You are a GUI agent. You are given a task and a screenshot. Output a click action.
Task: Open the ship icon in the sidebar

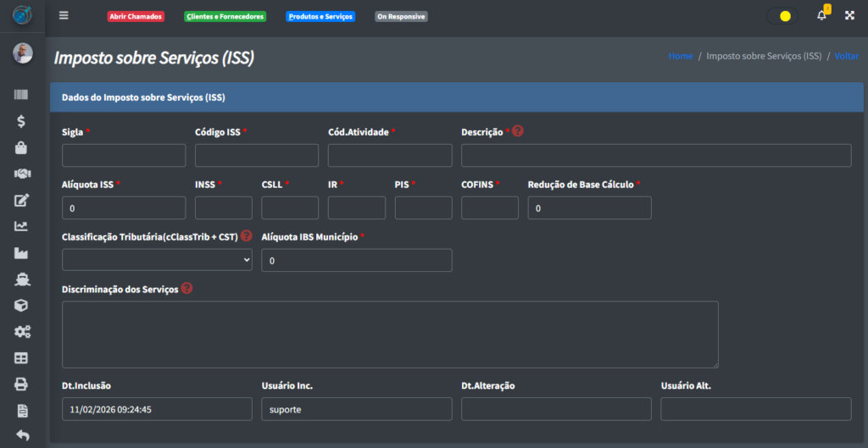(x=22, y=279)
